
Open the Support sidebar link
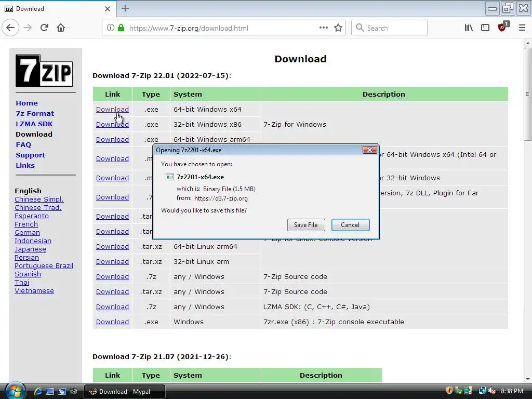point(31,155)
